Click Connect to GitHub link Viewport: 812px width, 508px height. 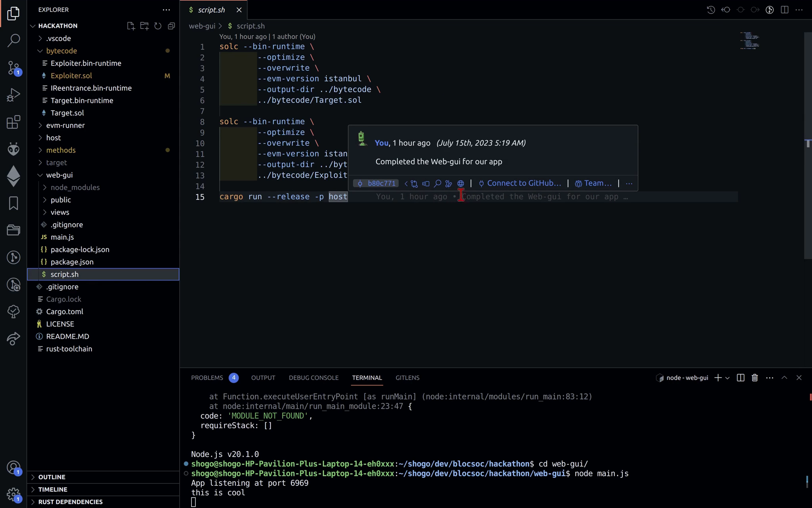click(x=520, y=183)
